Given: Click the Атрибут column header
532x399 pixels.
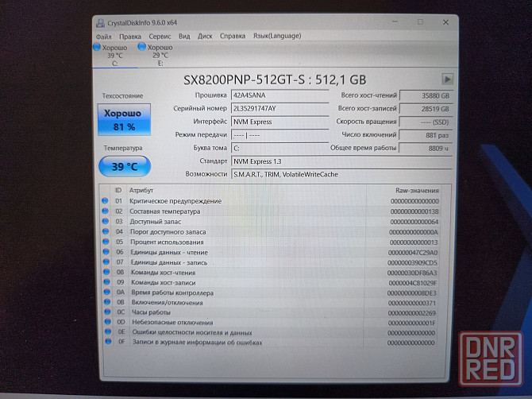Looking at the screenshot, I should [x=141, y=191].
